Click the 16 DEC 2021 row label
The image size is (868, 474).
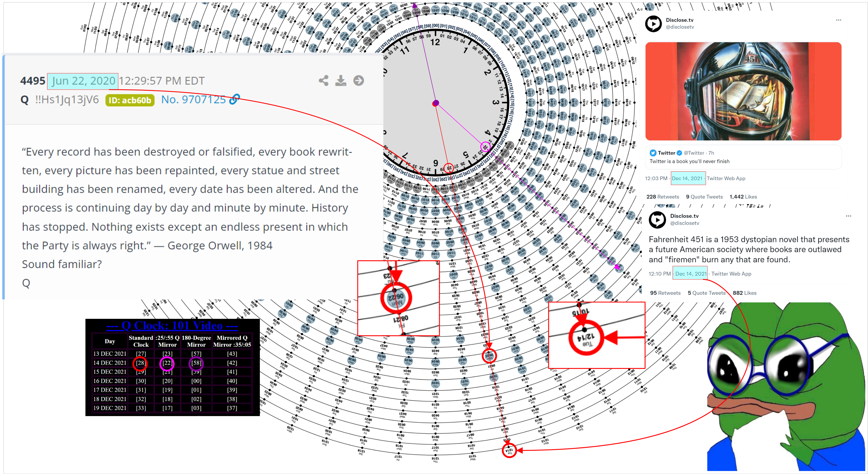pyautogui.click(x=109, y=381)
